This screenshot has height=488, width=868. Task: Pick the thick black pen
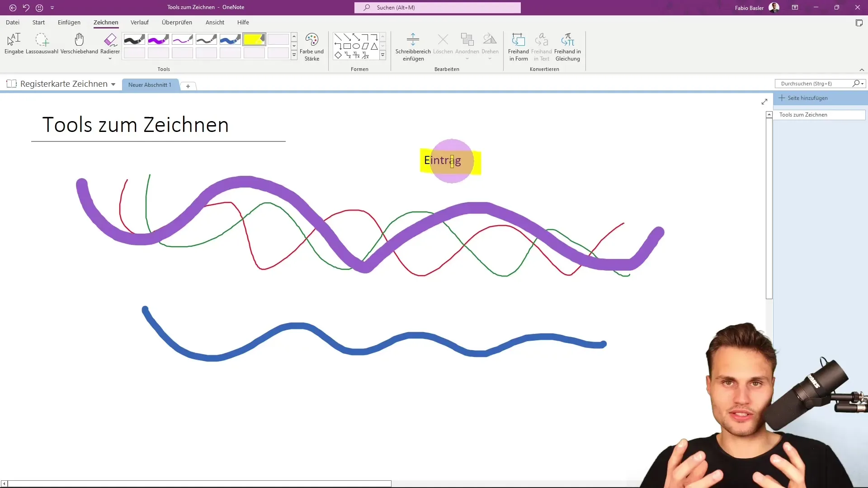[x=134, y=40]
